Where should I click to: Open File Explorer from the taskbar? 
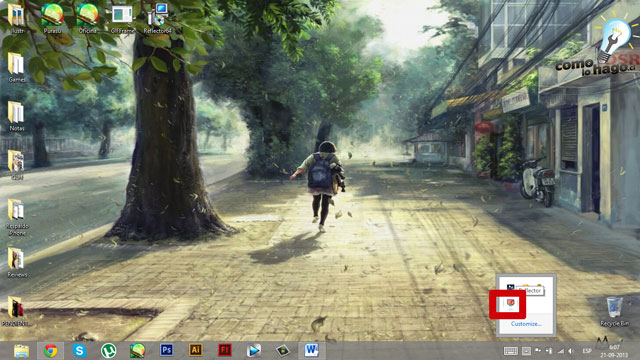pyautogui.click(x=21, y=351)
